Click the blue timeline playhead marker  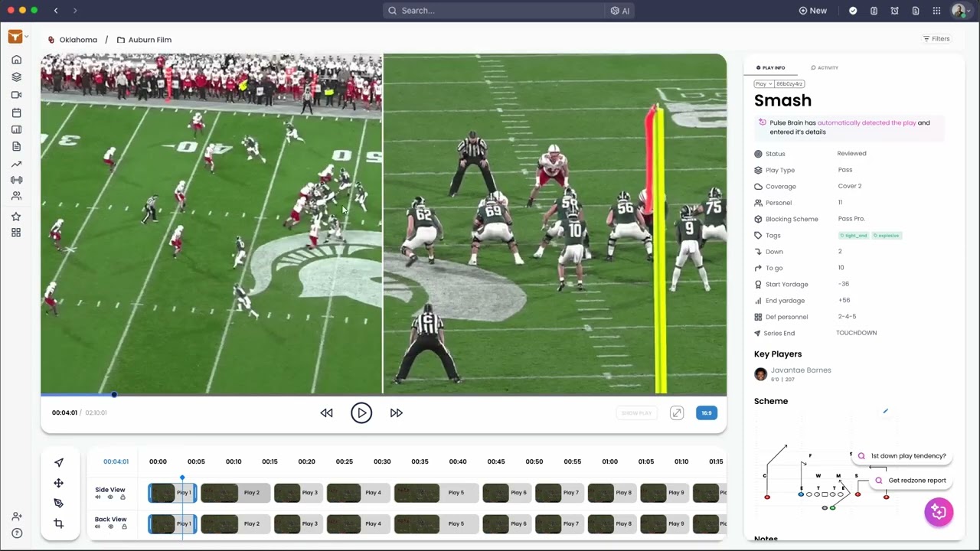[182, 478]
